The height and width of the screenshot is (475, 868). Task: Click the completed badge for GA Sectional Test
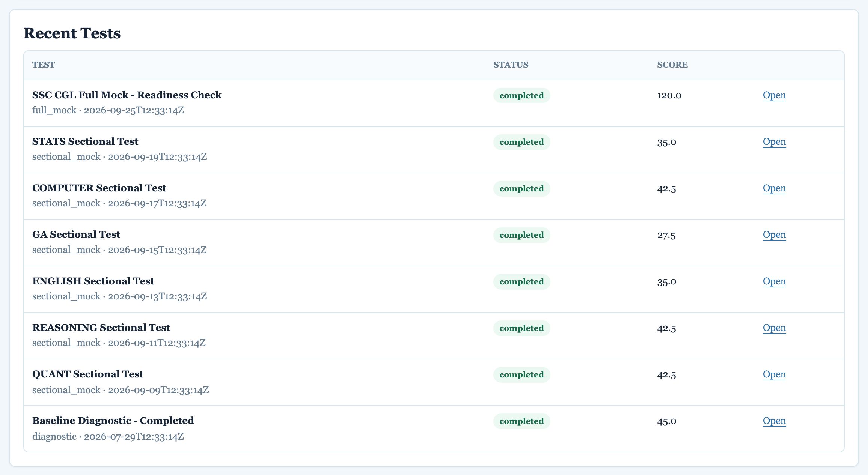[x=521, y=235]
